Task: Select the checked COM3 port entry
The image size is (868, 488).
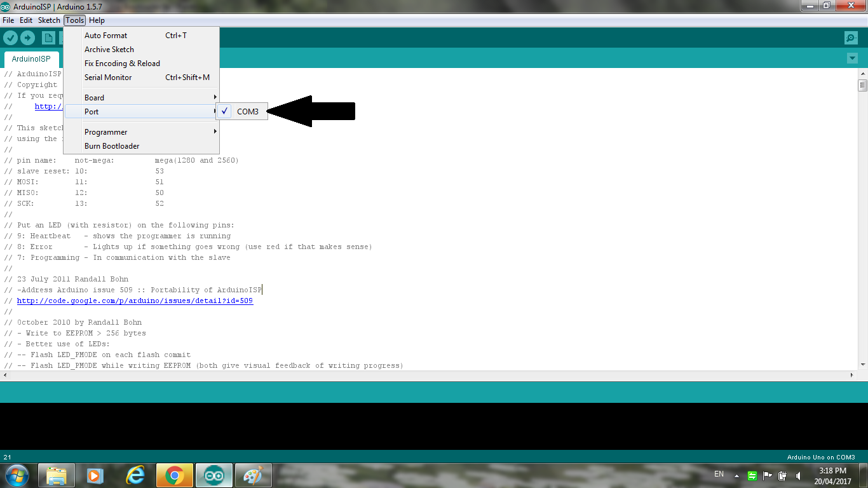Action: click(x=241, y=111)
